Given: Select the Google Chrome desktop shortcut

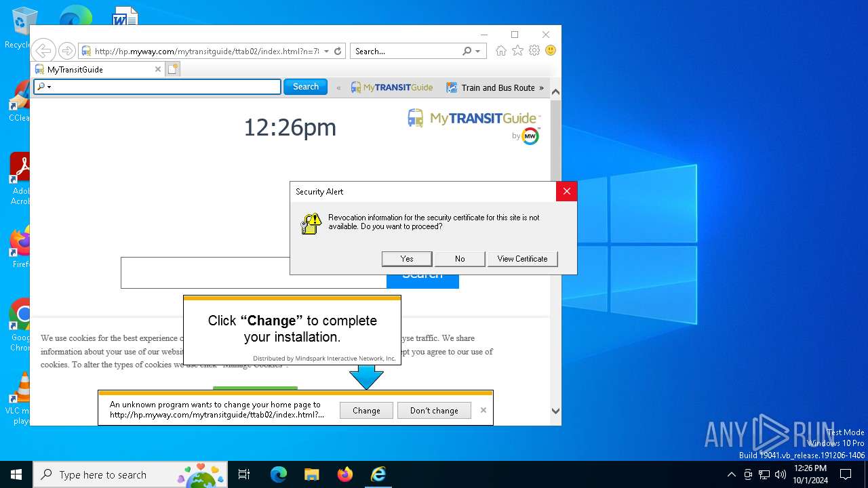Looking at the screenshot, I should coord(20,325).
